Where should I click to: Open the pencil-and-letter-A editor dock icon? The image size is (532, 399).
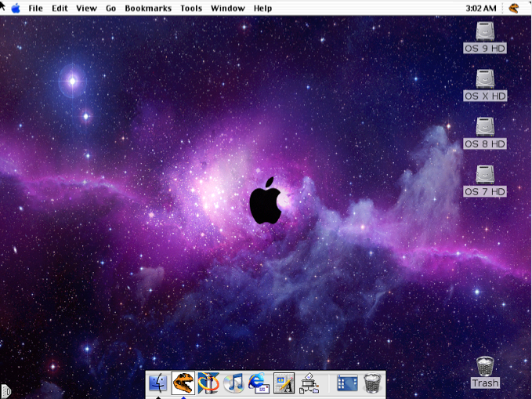pos(284,383)
